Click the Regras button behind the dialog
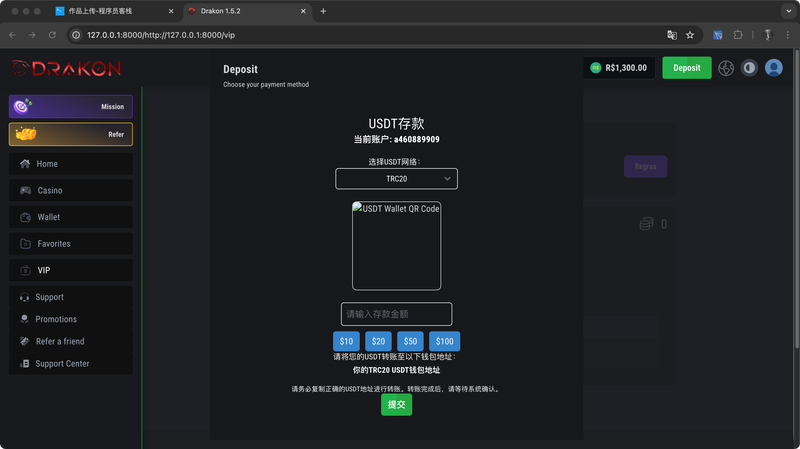The width and height of the screenshot is (800, 449). tap(645, 166)
